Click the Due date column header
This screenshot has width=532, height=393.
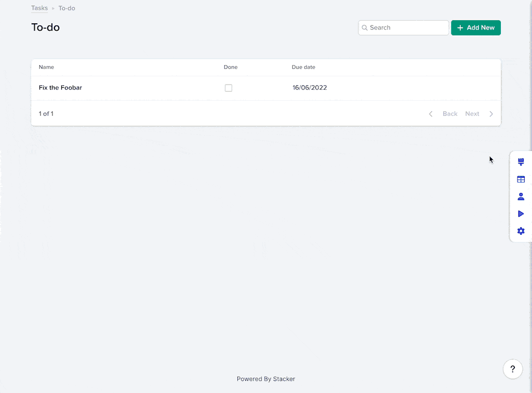tap(303, 67)
